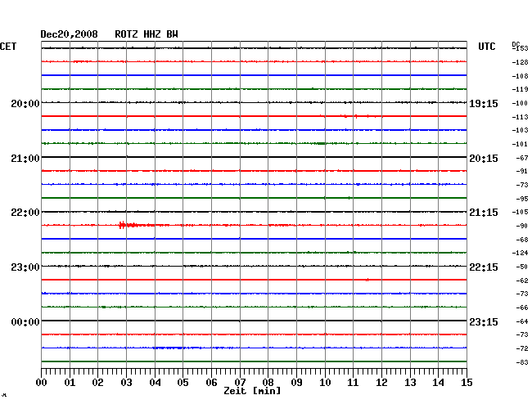Image resolution: width=532 pixels, height=404 pixels.
Task: Click the station label ROTZ HHZ BW
Action: pos(147,34)
